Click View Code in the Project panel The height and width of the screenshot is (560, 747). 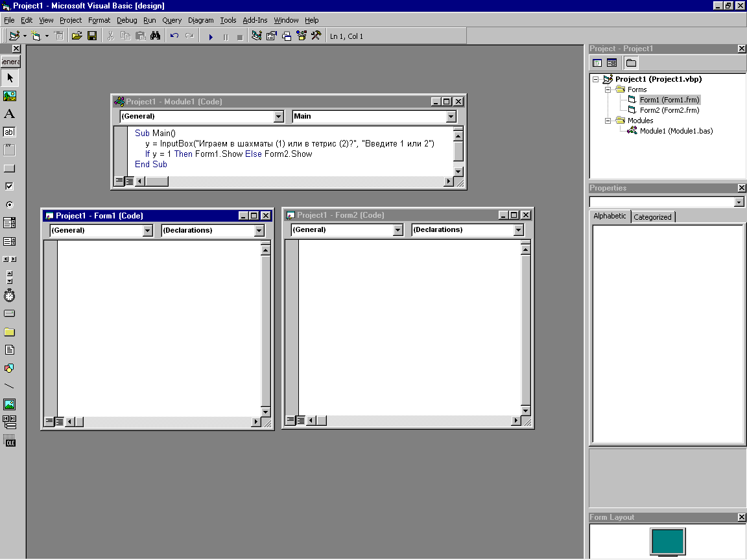point(597,63)
